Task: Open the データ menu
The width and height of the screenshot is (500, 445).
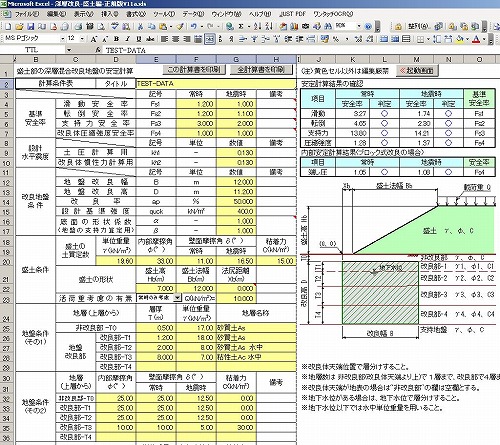Action: coord(193,14)
